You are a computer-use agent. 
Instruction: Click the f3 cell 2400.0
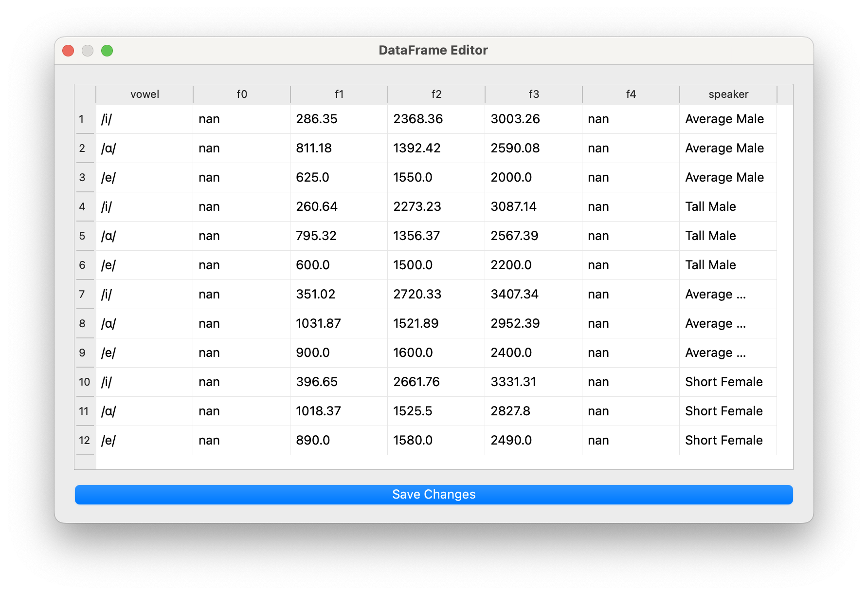pyautogui.click(x=534, y=353)
